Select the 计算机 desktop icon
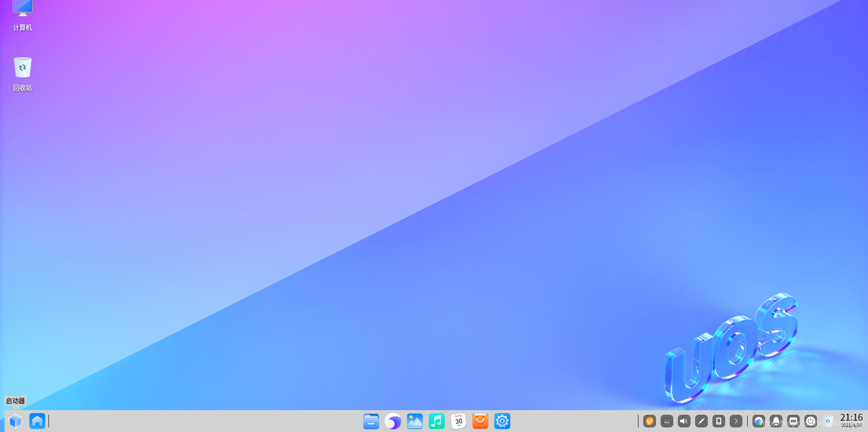 tap(23, 15)
